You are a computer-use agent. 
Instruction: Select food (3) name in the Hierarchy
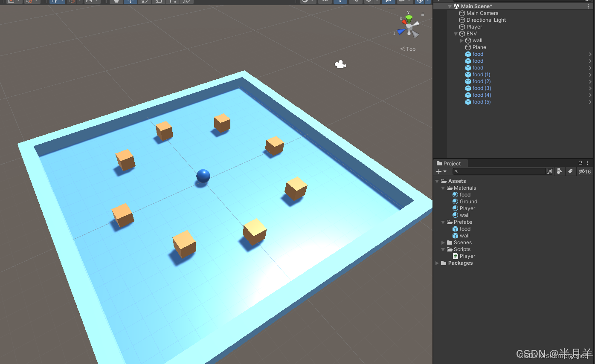click(482, 88)
